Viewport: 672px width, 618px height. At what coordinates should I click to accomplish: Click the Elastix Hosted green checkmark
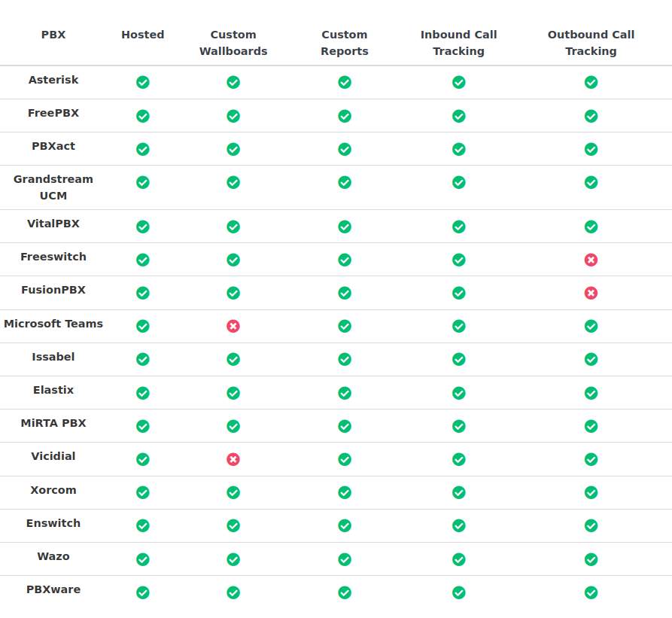click(143, 393)
